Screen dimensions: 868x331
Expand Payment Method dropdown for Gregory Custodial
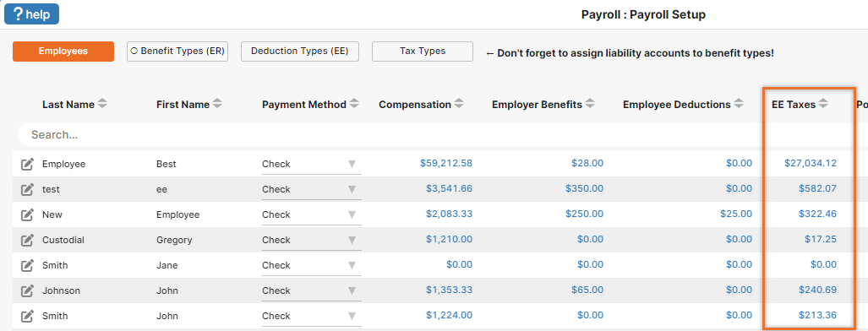[312, 240]
